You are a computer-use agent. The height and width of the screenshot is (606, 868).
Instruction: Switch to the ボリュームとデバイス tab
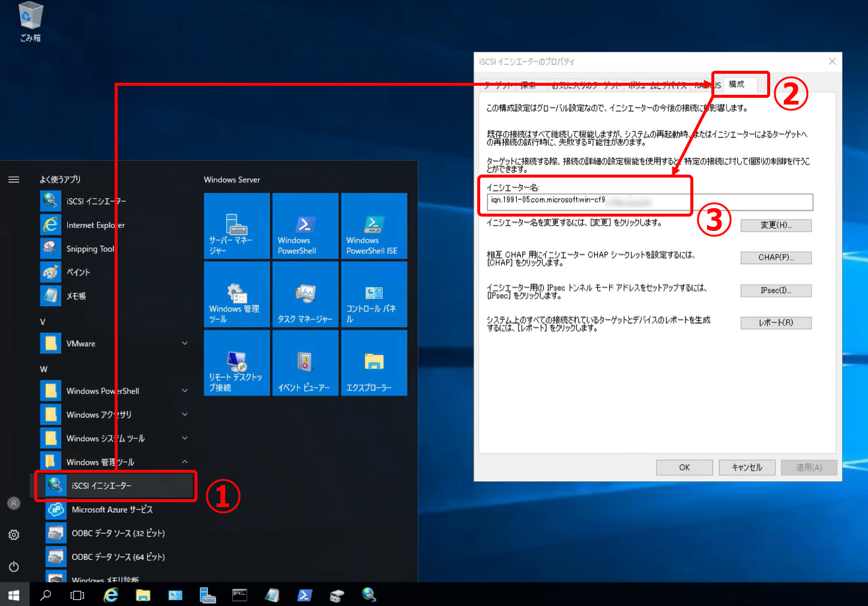[658, 86]
